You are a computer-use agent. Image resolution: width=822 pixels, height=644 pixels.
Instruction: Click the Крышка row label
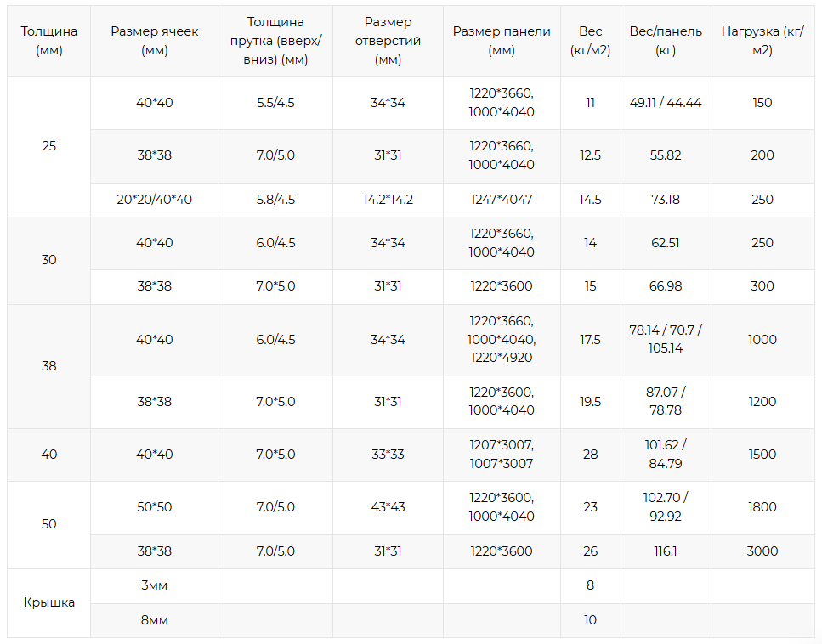tap(48, 602)
